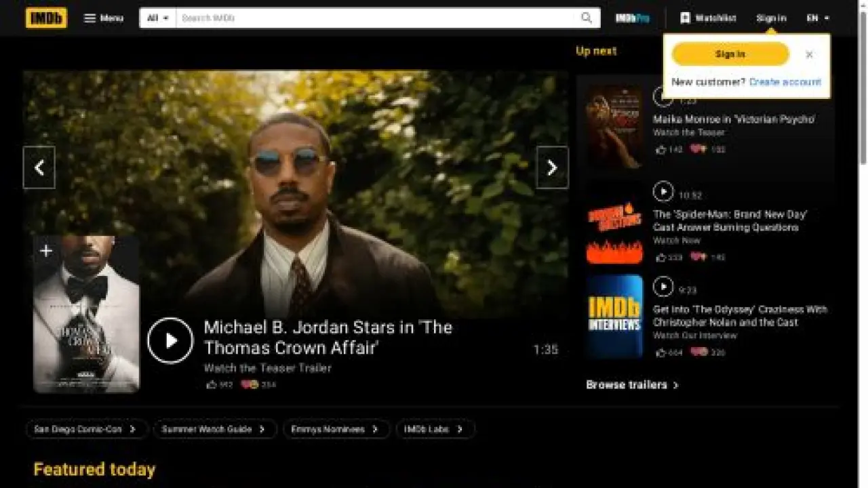The height and width of the screenshot is (488, 868).
Task: Open the San Diego Comic-Con chip
Action: pyautogui.click(x=86, y=429)
